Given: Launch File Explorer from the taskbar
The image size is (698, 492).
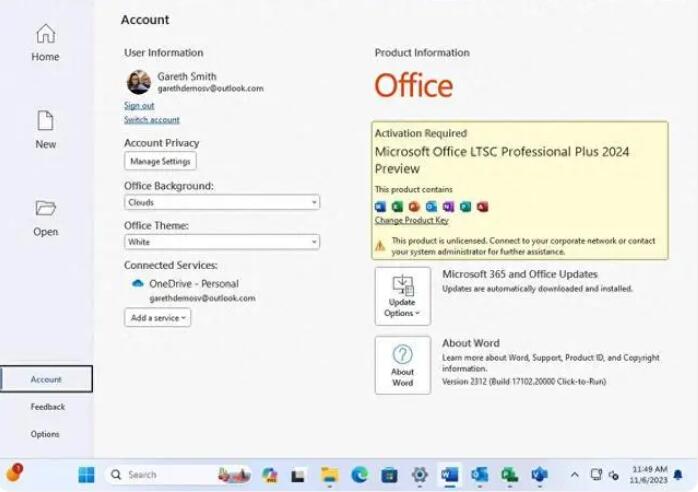Looking at the screenshot, I should pos(330,475).
